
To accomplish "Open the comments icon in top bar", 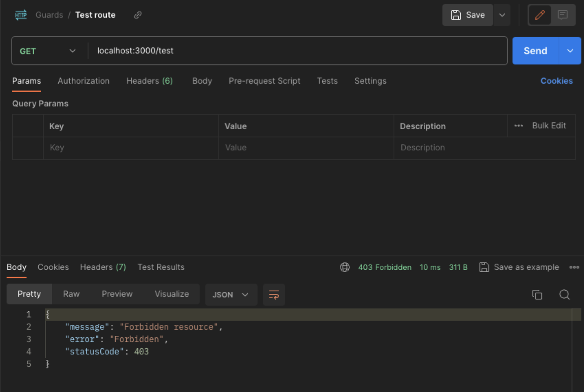I will click(x=563, y=15).
